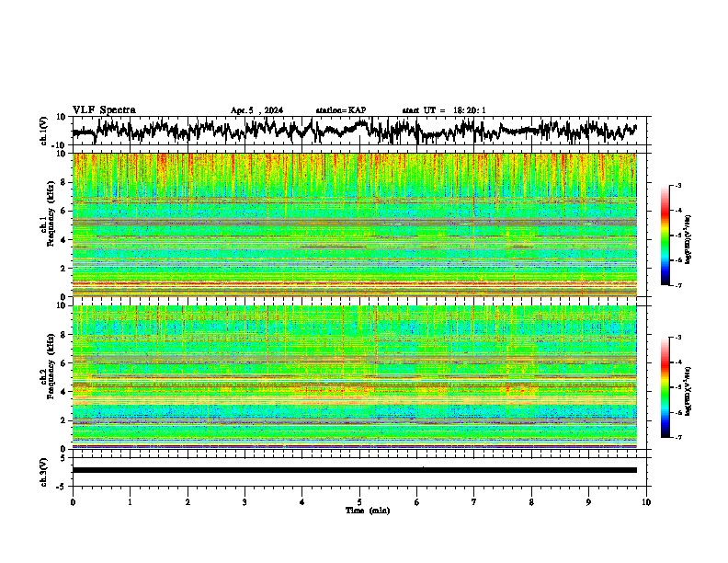Click the "-7" tick on ch.1 colorbar
The height and width of the screenshot is (563, 728).
[677, 285]
